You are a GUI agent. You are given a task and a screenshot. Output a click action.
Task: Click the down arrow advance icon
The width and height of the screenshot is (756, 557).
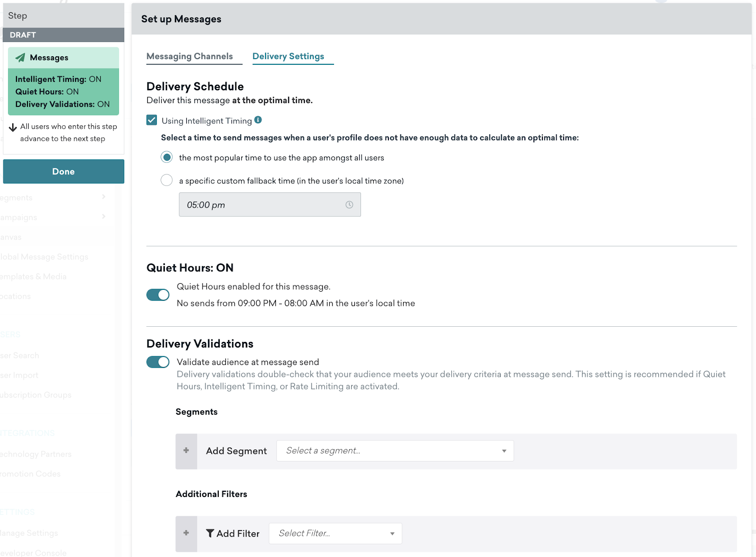(x=13, y=128)
